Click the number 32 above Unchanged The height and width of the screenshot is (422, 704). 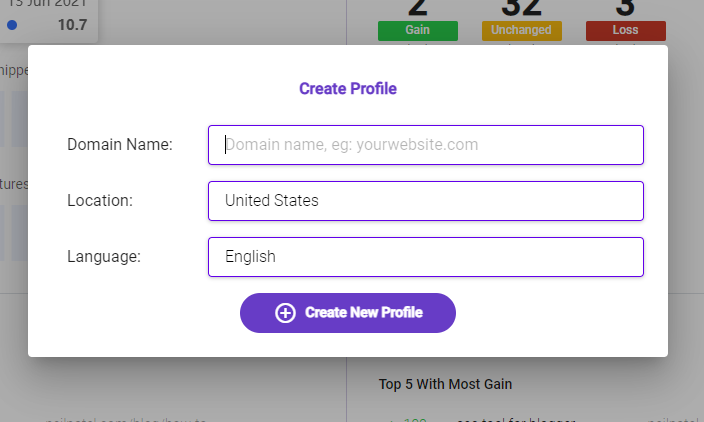521,8
